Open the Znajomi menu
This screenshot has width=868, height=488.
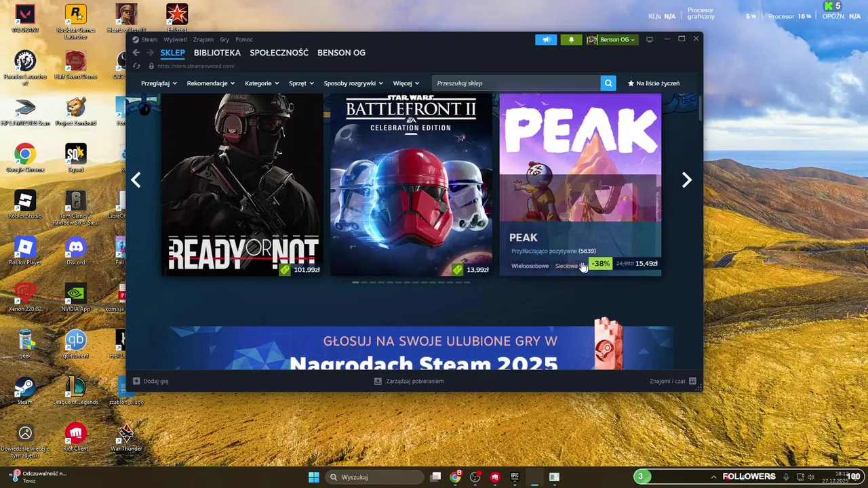[203, 39]
